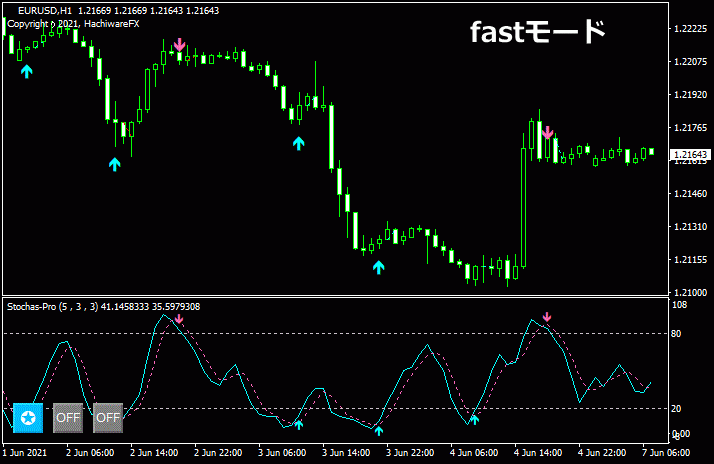
Task: Click the fastモード text label
Action: coord(537,33)
